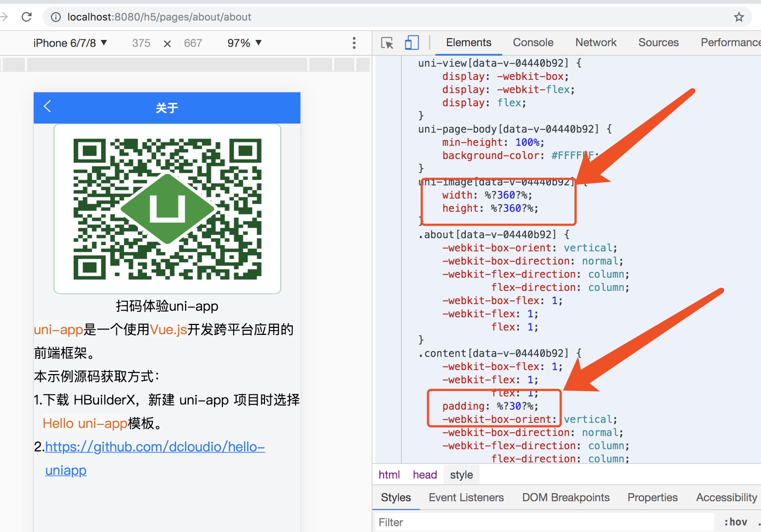Viewport: 761px width, 532px height.
Task: Select the head breadcrumb element
Action: [424, 475]
